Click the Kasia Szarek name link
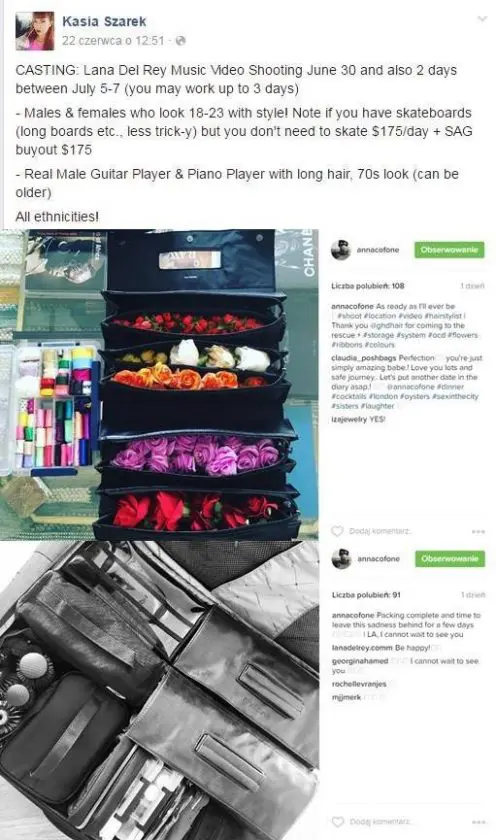496x840 pixels. tap(104, 21)
